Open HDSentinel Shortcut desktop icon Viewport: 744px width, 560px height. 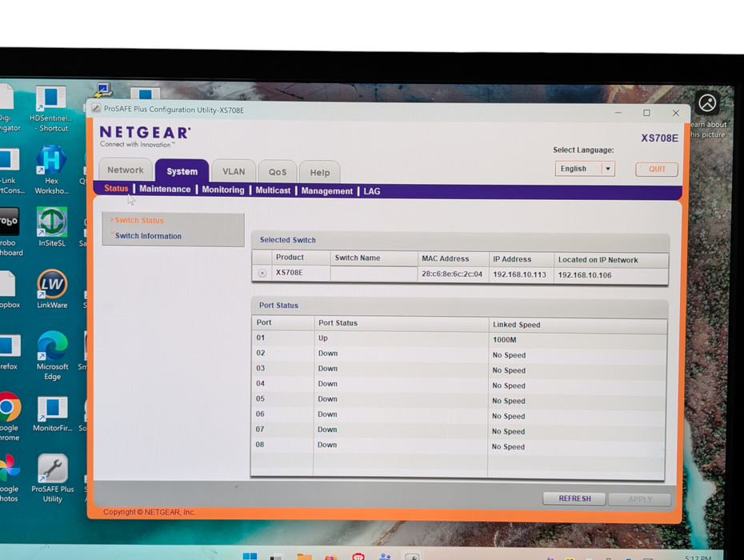click(x=50, y=109)
